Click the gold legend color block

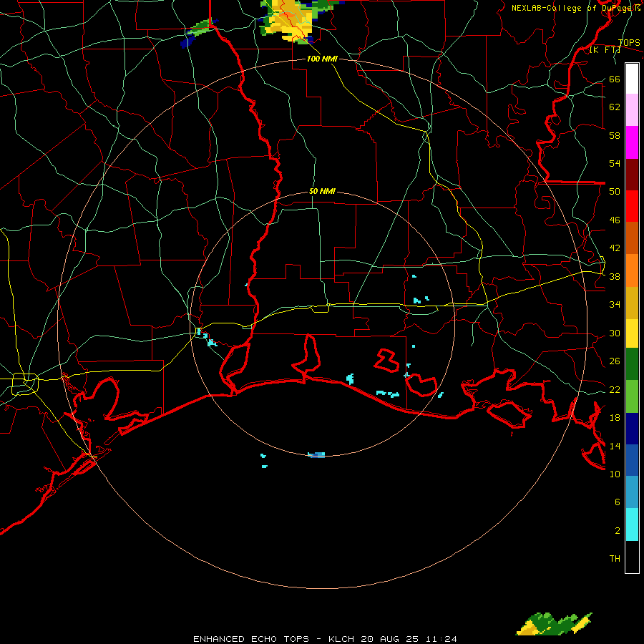click(632, 303)
